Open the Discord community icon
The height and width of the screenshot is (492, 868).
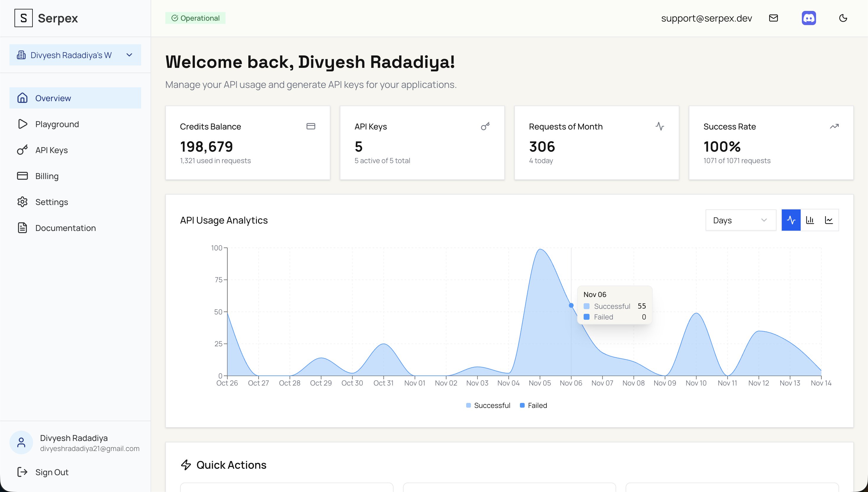tap(808, 18)
